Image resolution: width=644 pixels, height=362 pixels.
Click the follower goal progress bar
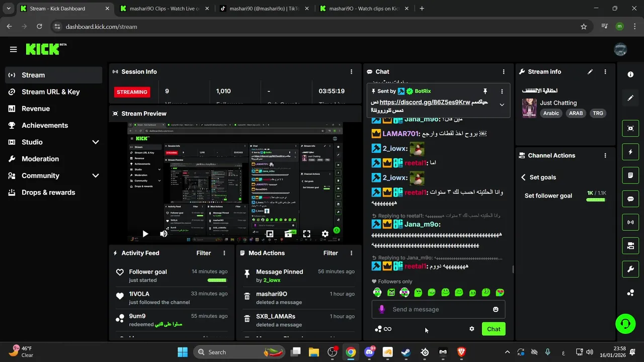click(x=596, y=200)
